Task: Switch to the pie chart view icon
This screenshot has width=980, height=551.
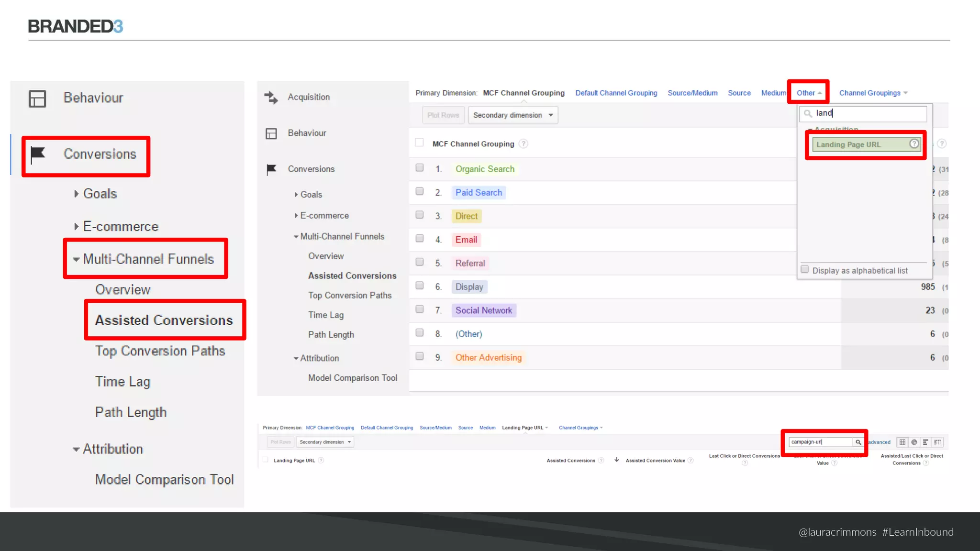Action: (914, 442)
